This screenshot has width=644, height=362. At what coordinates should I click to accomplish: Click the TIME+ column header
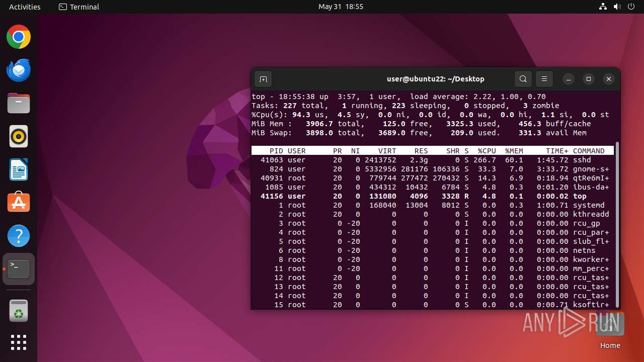(557, 151)
